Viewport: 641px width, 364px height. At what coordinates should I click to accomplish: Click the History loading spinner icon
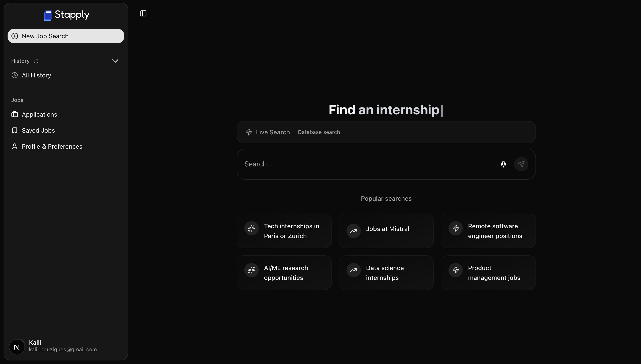(36, 61)
